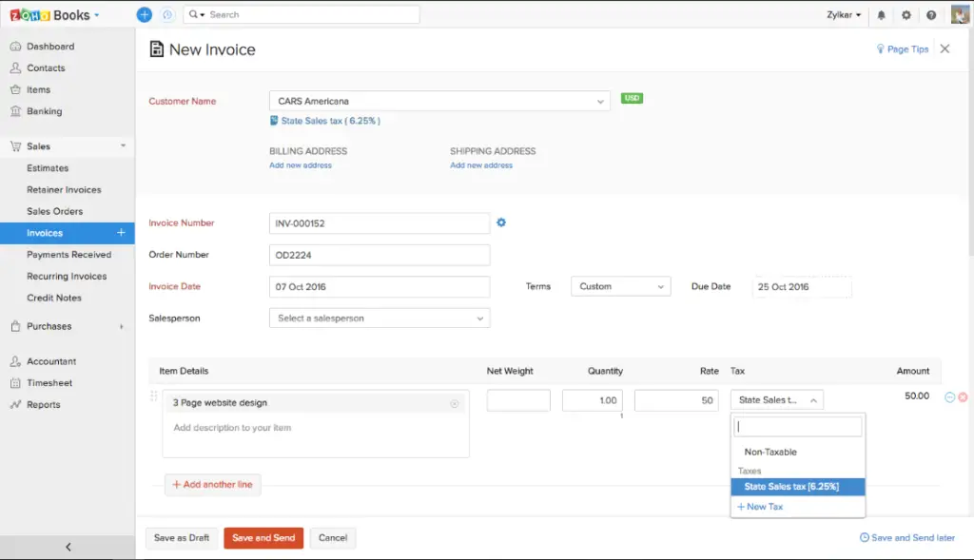This screenshot has width=974, height=560.
Task: Click the Zoho Books logo
Action: [x=49, y=15]
